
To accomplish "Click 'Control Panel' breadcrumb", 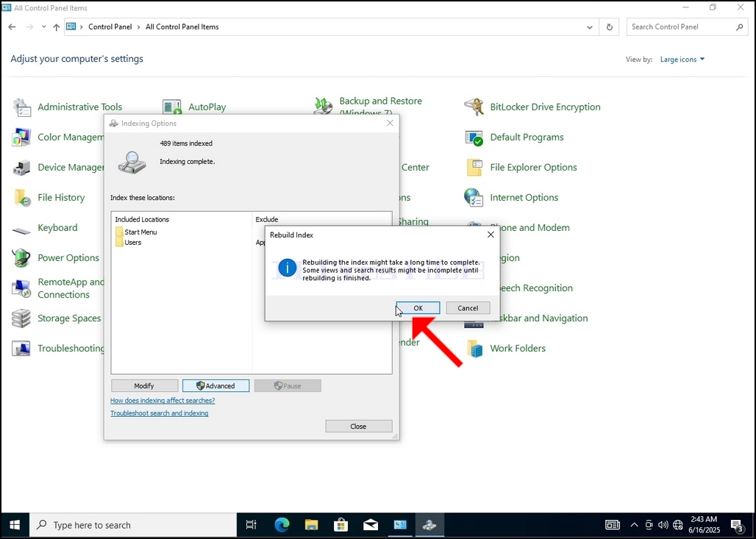I will click(x=110, y=27).
